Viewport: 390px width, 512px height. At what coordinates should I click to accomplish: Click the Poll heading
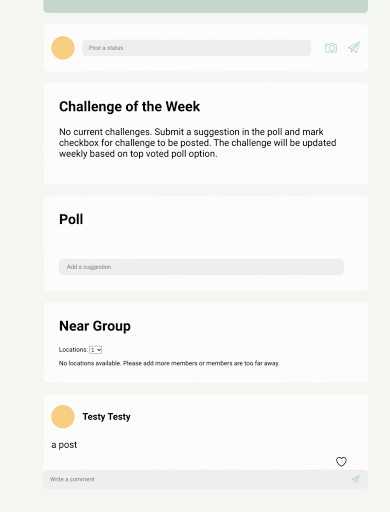(71, 219)
